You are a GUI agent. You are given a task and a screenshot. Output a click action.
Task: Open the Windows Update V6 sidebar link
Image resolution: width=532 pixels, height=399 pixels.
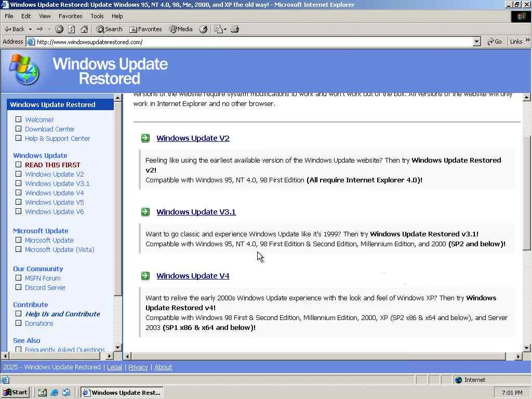click(x=54, y=212)
